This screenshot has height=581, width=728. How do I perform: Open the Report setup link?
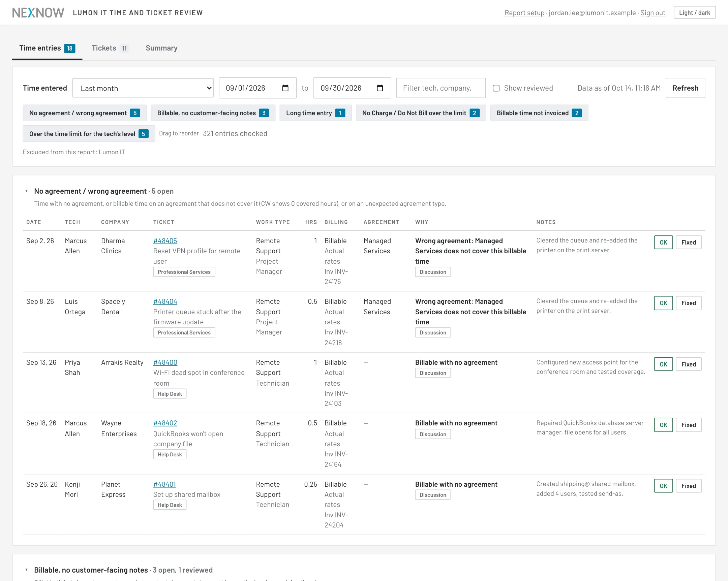tap(524, 13)
